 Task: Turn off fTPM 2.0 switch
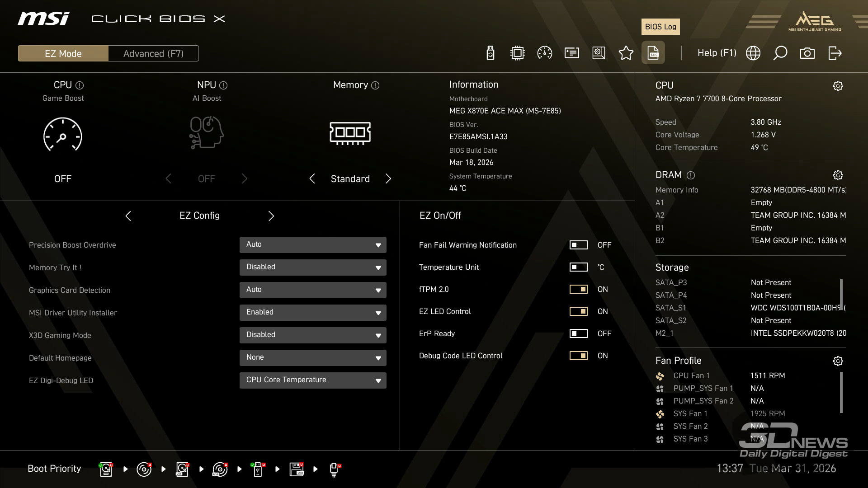coord(578,289)
